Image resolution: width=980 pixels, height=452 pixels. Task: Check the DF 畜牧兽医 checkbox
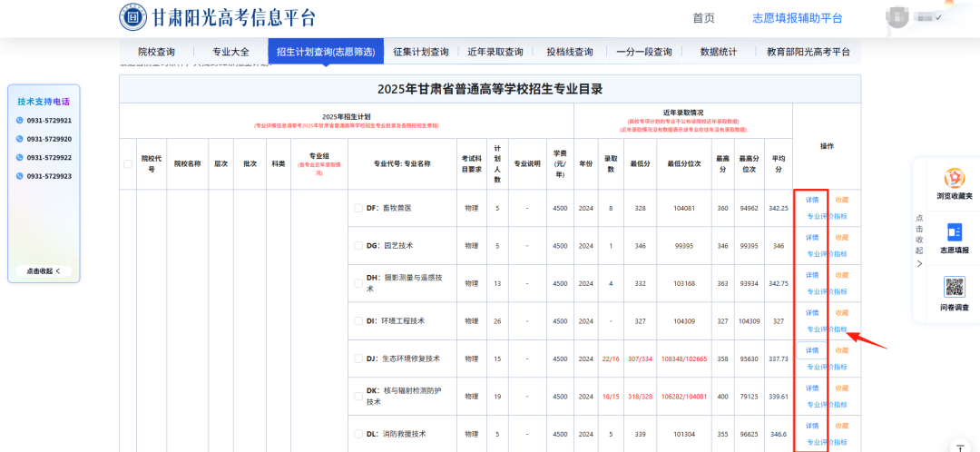[358, 208]
